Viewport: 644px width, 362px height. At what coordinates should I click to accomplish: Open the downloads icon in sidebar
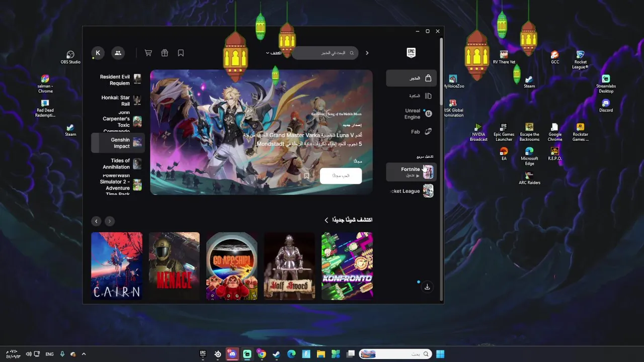click(x=427, y=287)
